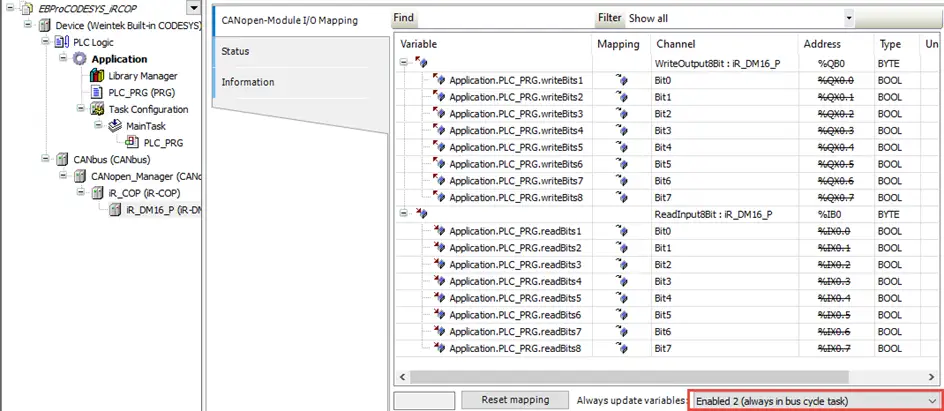The image size is (944, 411).
Task: Collapse the CANbus tree node
Action: (x=45, y=159)
